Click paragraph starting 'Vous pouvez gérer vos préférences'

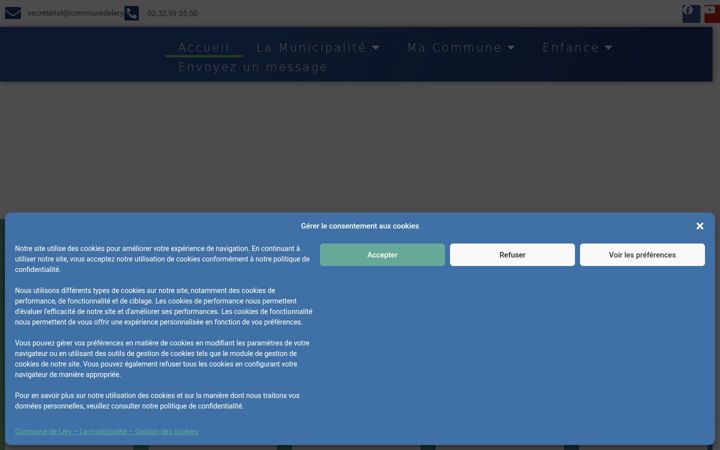(x=162, y=359)
